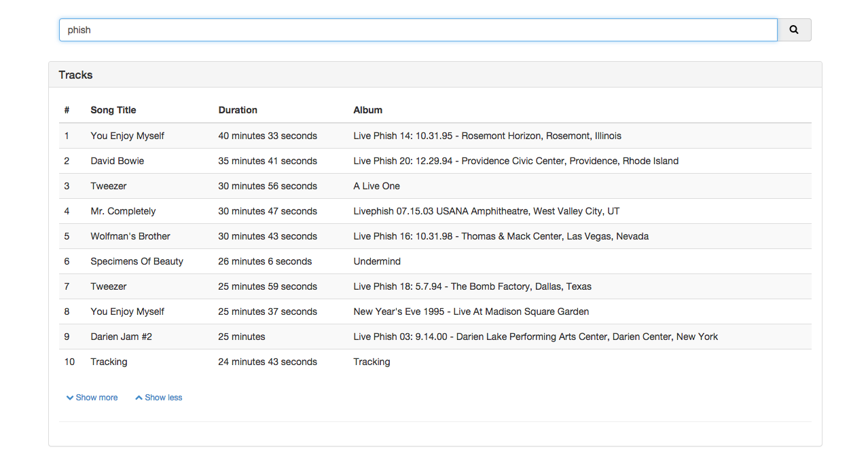Image resolution: width=868 pixels, height=456 pixels.
Task: Click album "Live Phish 03: 9.14.00" Darien Lake
Action: coord(536,337)
